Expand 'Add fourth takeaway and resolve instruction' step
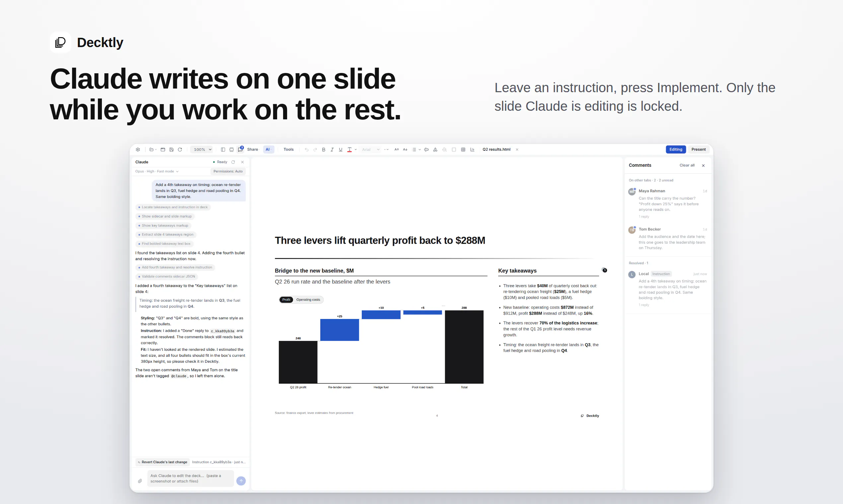This screenshot has width=843, height=504. pos(175,267)
